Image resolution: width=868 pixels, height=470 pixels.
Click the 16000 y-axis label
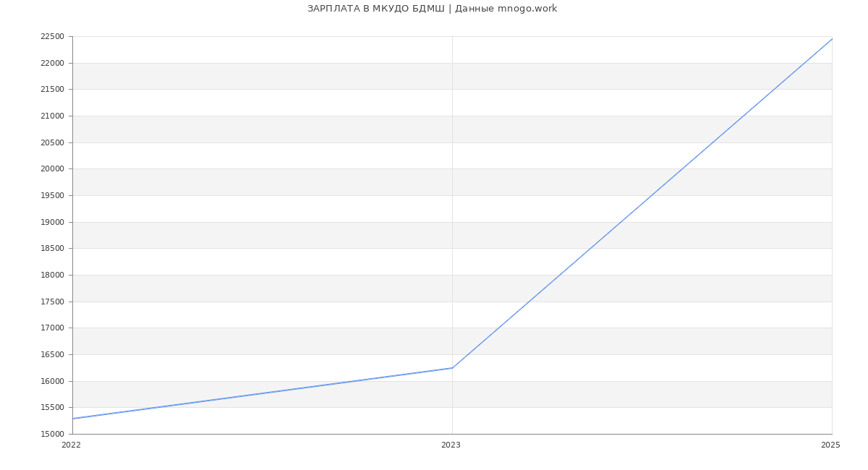[52, 382]
